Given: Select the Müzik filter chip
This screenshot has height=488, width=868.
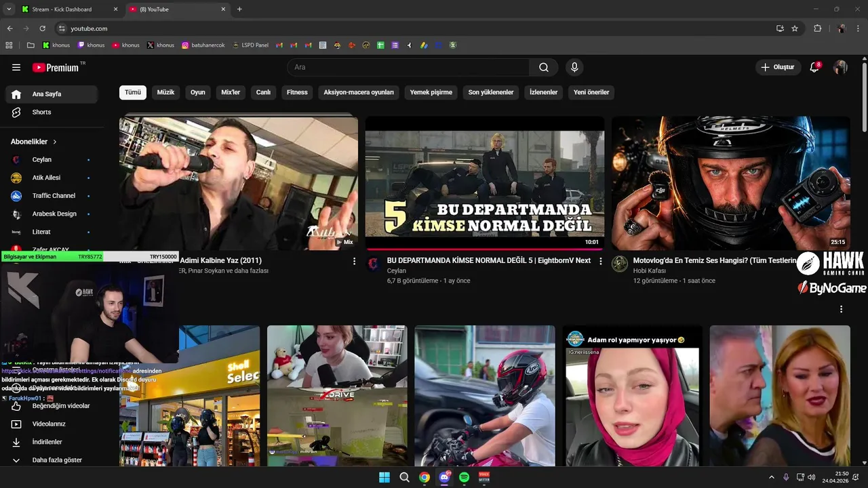Looking at the screenshot, I should (165, 92).
